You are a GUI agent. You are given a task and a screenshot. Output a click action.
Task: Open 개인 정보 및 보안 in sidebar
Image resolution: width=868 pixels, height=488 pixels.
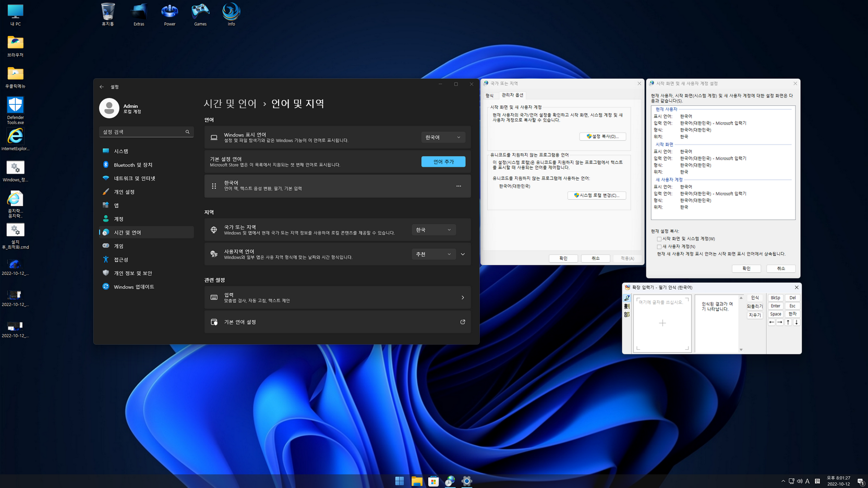point(146,273)
